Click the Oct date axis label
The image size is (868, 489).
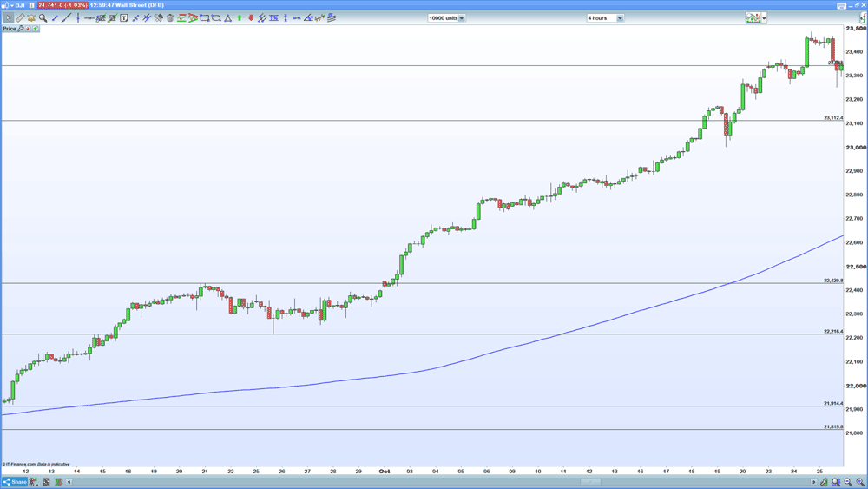click(x=385, y=472)
